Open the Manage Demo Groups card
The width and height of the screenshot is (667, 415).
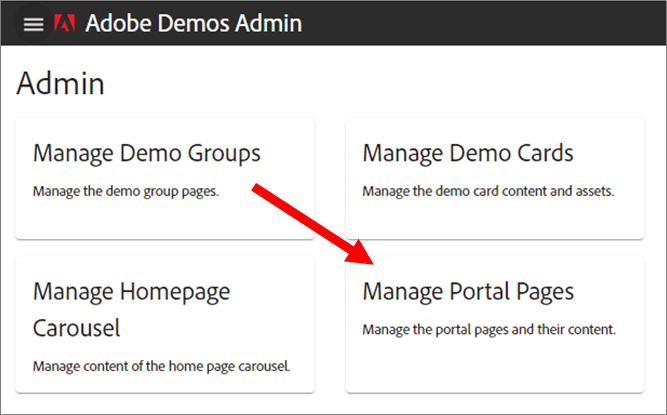coord(165,179)
